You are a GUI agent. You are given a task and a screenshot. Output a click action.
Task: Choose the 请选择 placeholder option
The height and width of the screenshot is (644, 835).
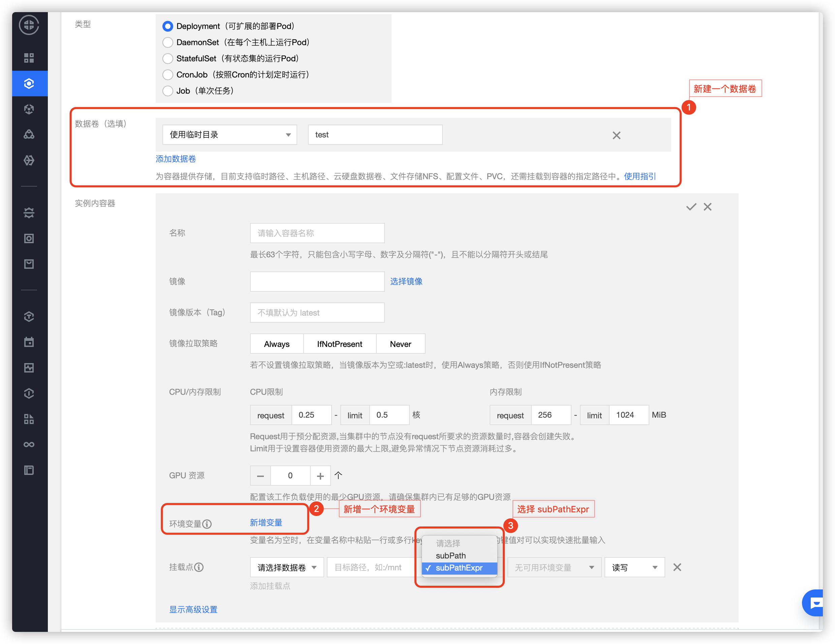(x=459, y=543)
